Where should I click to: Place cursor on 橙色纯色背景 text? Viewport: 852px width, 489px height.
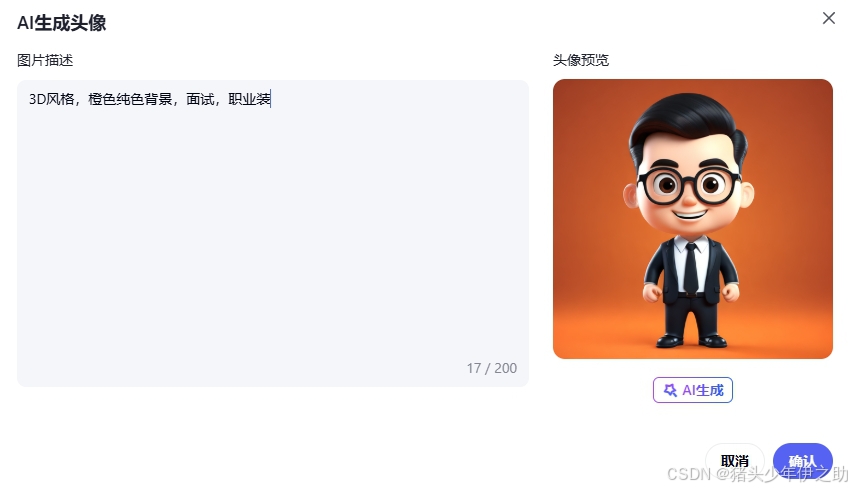130,99
